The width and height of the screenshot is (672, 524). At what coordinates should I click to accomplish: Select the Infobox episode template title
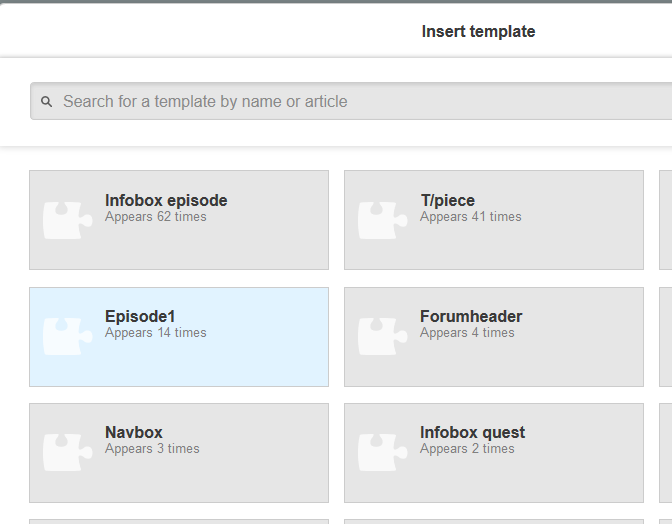tap(166, 200)
